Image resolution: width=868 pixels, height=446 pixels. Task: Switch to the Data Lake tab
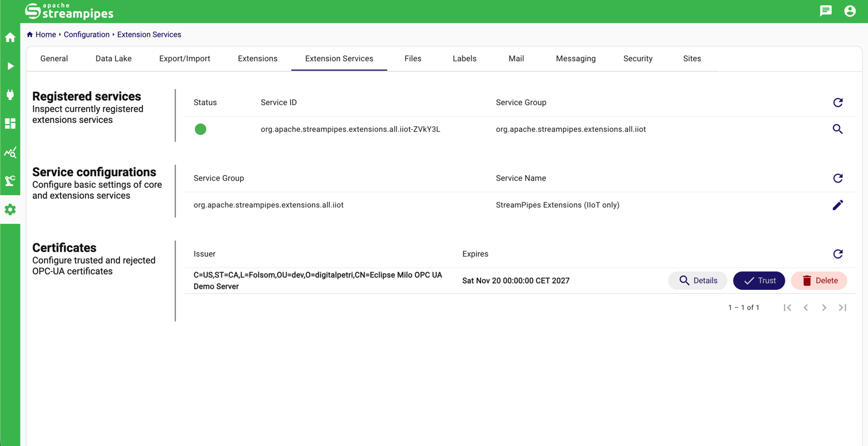click(113, 59)
